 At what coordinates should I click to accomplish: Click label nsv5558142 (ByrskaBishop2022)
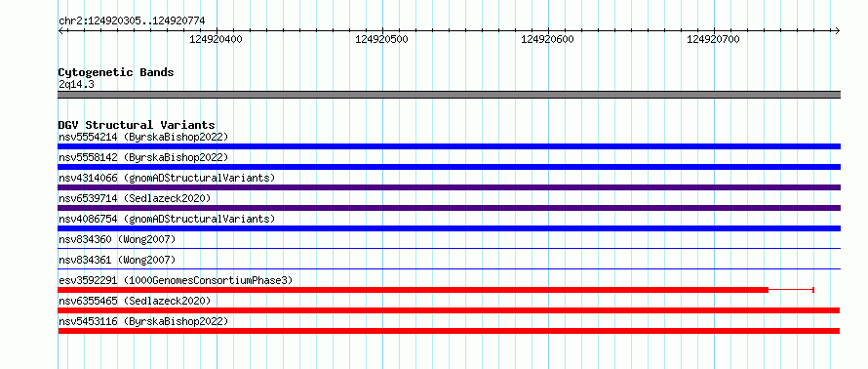coord(142,157)
